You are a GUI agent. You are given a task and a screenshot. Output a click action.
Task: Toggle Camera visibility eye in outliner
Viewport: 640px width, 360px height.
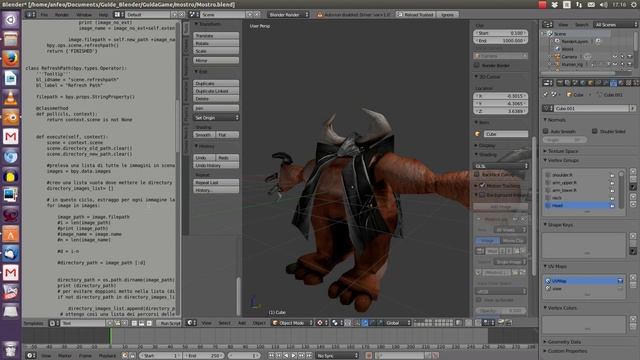point(615,57)
